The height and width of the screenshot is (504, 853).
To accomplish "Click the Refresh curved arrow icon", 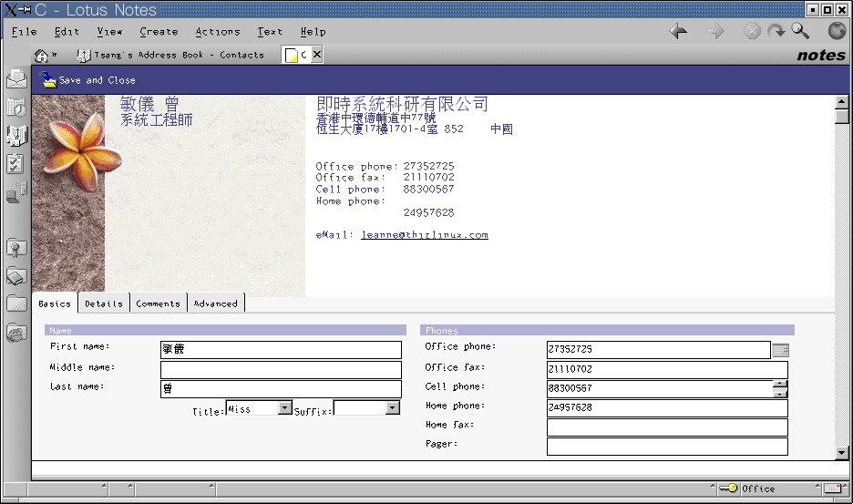I will [776, 32].
